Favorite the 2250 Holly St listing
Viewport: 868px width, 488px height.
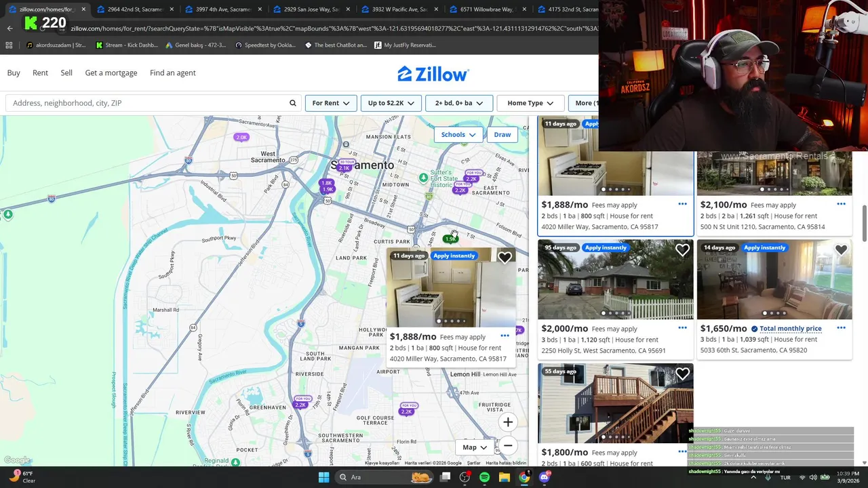(x=682, y=250)
